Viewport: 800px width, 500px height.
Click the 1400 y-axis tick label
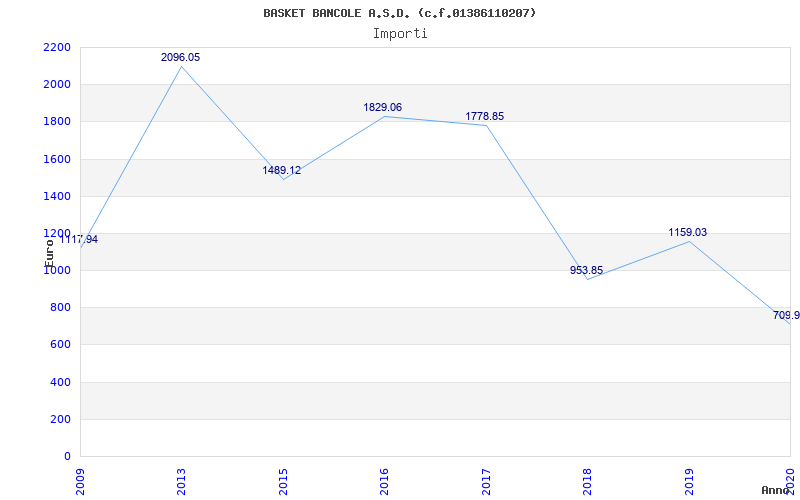pyautogui.click(x=58, y=196)
